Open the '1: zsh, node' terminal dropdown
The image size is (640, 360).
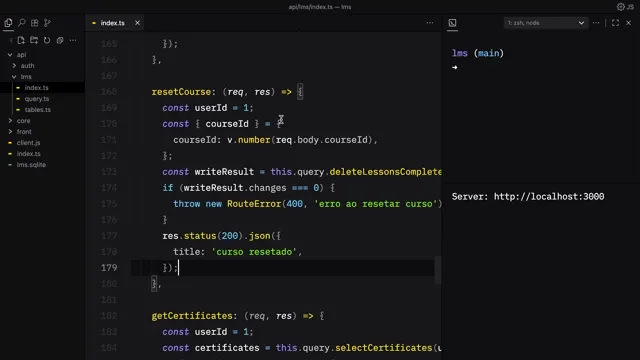[x=546, y=23]
